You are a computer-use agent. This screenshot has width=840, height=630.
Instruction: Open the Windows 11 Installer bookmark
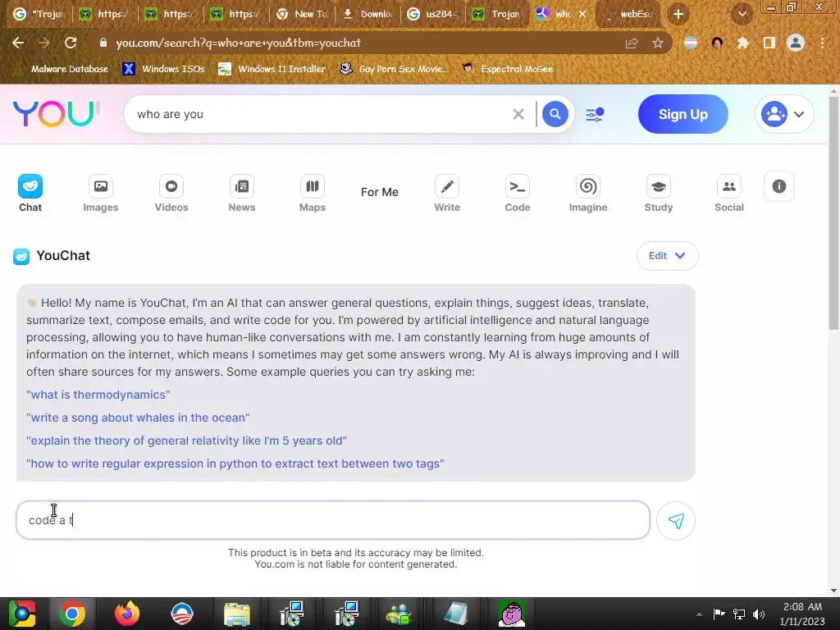[x=272, y=69]
